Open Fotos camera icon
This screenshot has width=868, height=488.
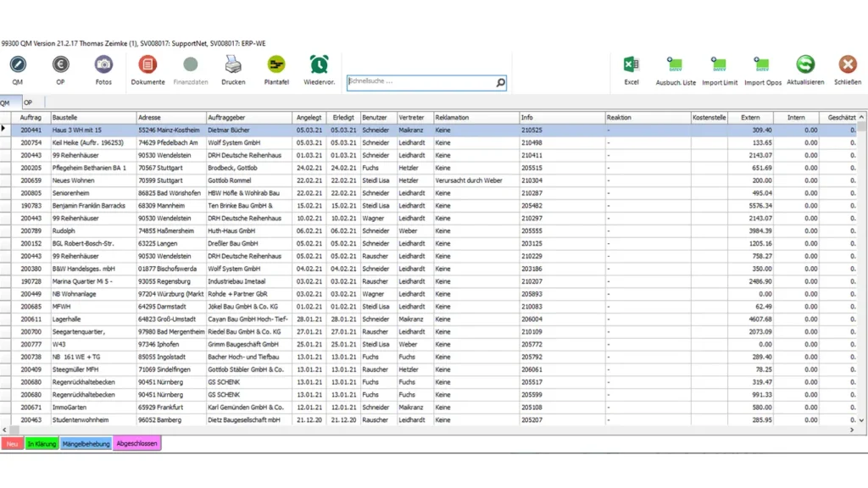tap(103, 65)
